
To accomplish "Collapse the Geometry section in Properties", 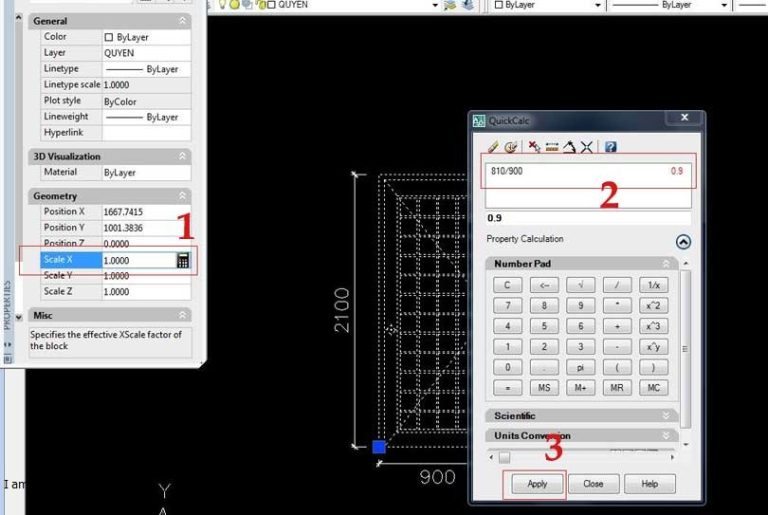I will (x=182, y=196).
